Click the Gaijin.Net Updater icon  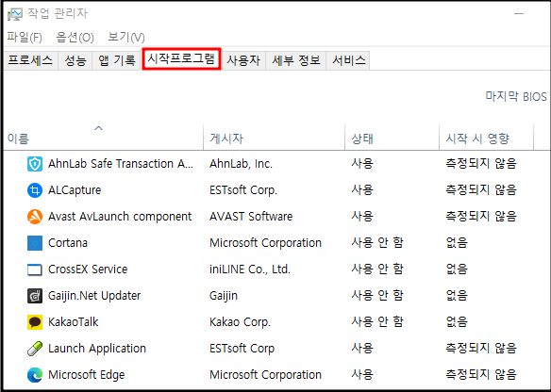[35, 296]
